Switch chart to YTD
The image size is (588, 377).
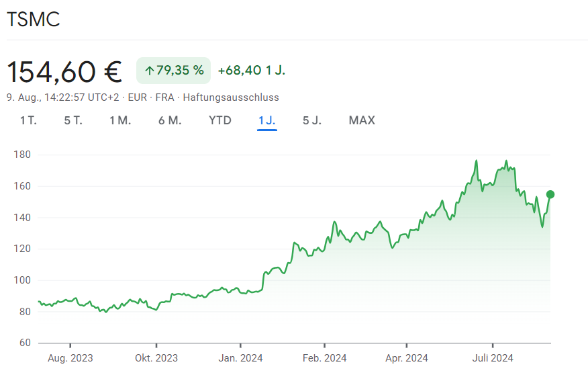pos(220,120)
